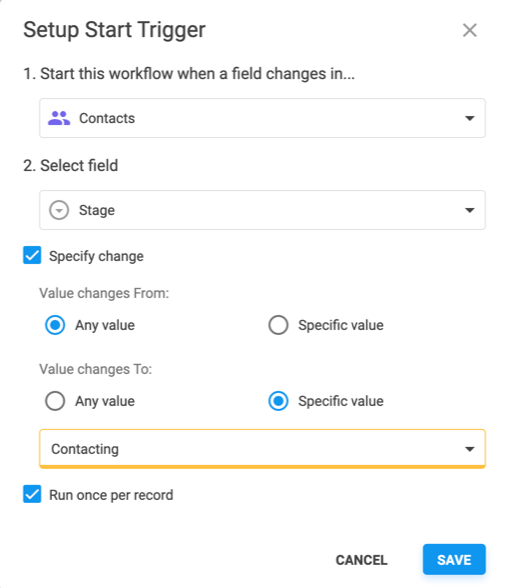Screen dimensions: 505x588
Task: Click the Stage text in field selector
Action: (97, 210)
